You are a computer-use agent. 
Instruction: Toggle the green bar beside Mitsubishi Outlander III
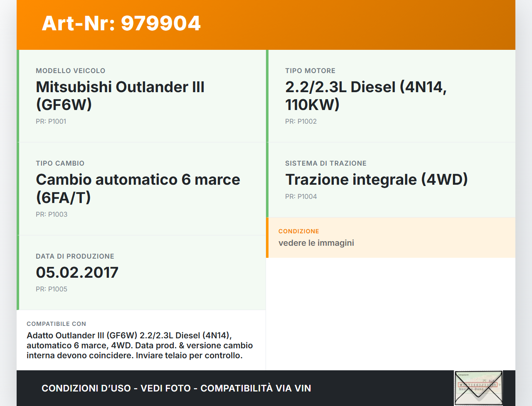click(x=17, y=95)
